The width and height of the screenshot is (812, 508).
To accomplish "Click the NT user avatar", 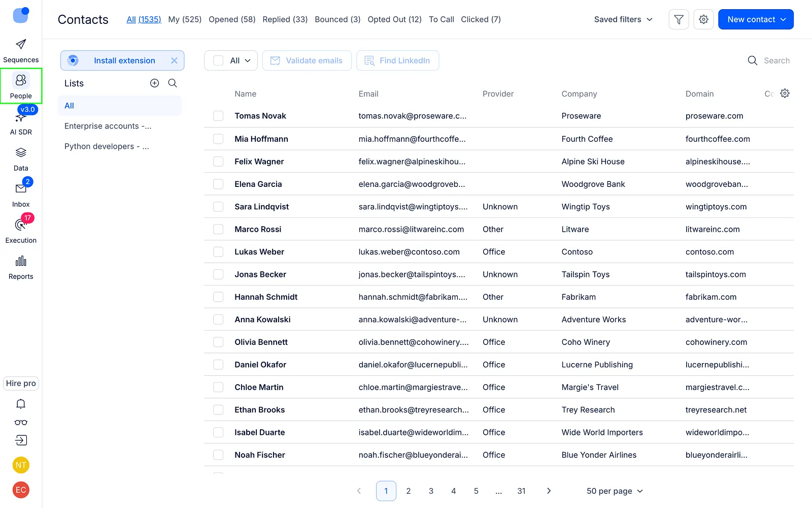I will tap(21, 465).
